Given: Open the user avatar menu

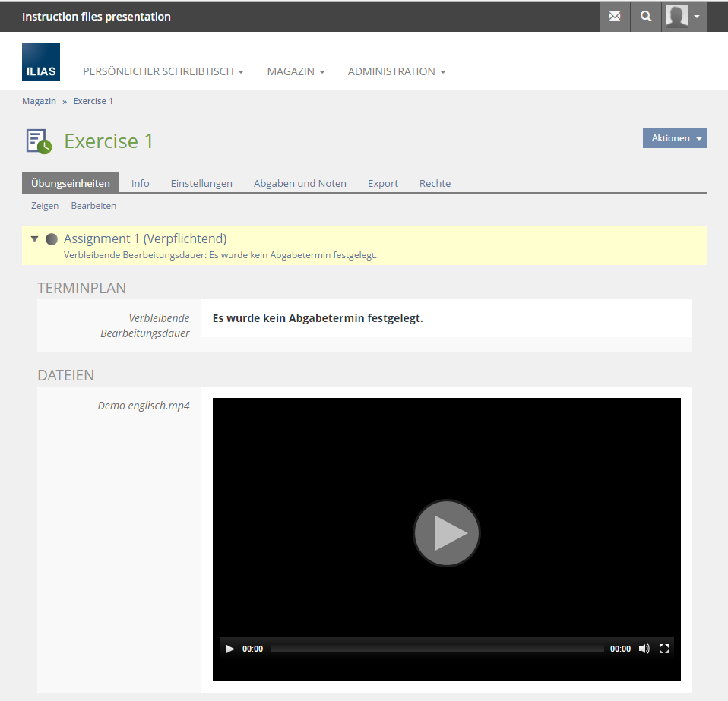Looking at the screenshot, I should (684, 16).
